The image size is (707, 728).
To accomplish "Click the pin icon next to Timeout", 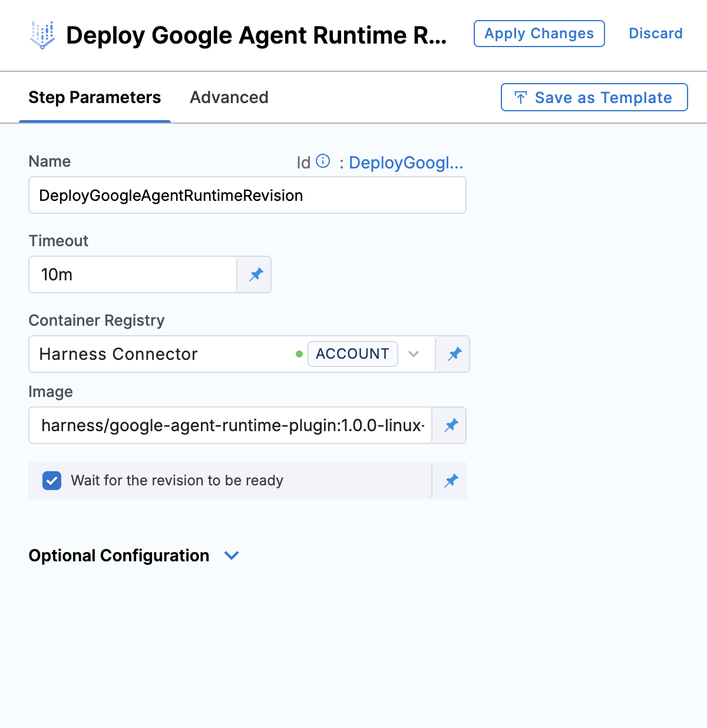I will tap(256, 274).
